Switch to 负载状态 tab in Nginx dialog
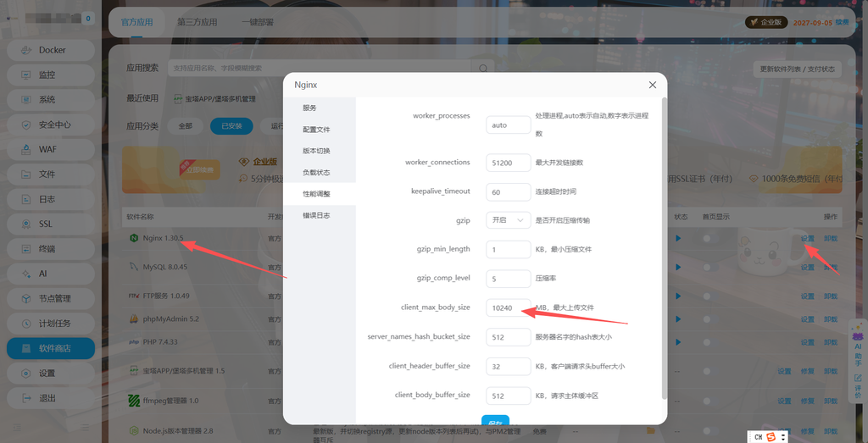This screenshot has height=443, width=868. pyautogui.click(x=320, y=173)
